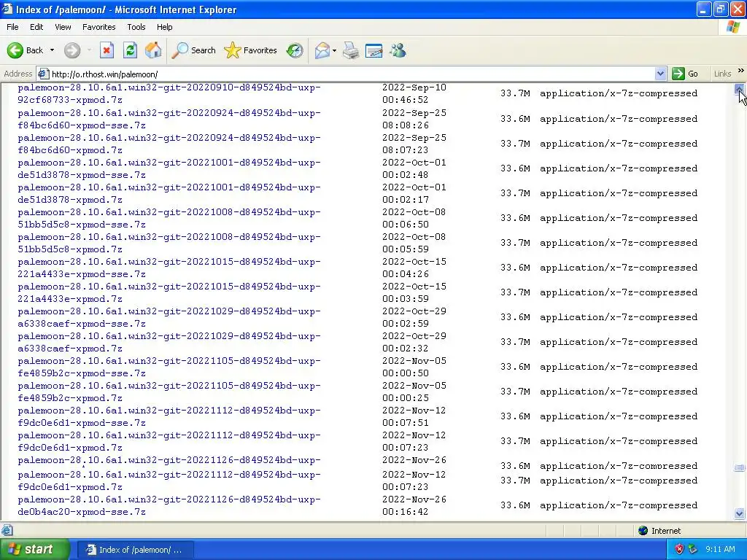Open the 20221105 fe4859b2c xpmod.7z link
This screenshot has width=747, height=560.
click(169, 392)
